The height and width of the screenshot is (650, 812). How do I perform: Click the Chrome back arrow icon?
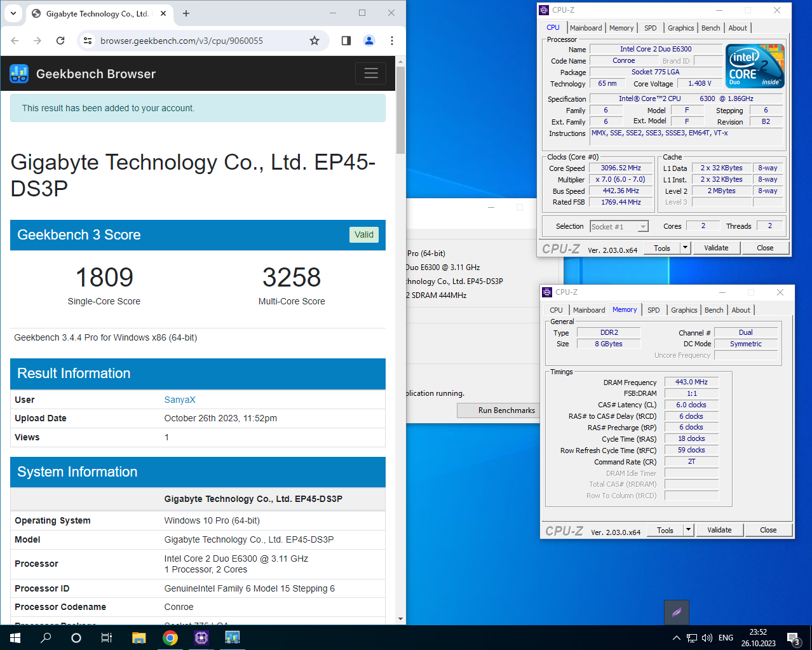click(15, 41)
